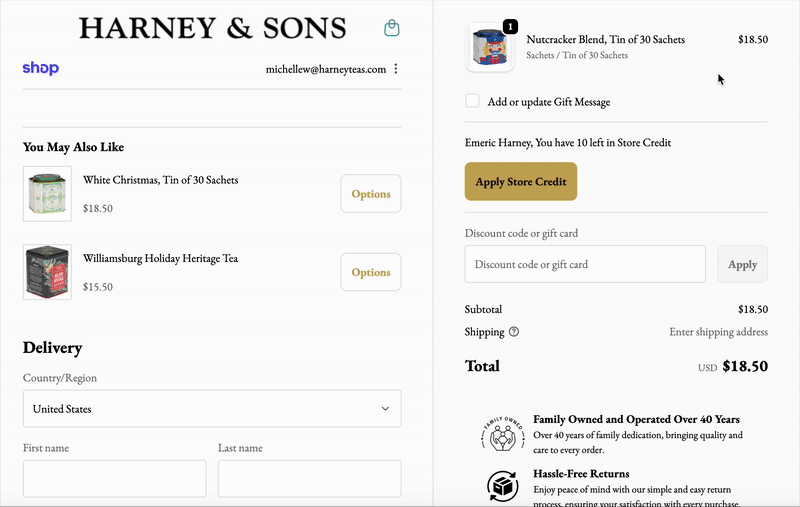
Task: Click the discount Apply button
Action: point(742,265)
